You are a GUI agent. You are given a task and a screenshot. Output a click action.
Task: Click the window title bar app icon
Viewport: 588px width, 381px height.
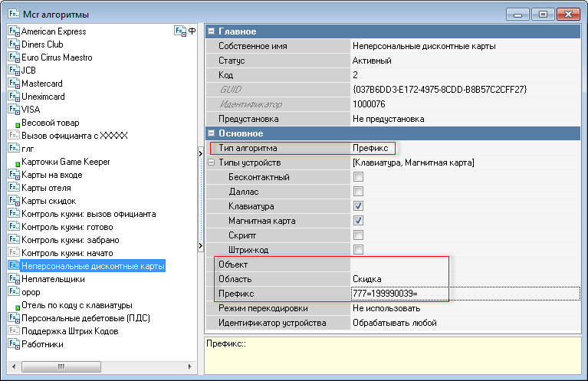click(14, 14)
